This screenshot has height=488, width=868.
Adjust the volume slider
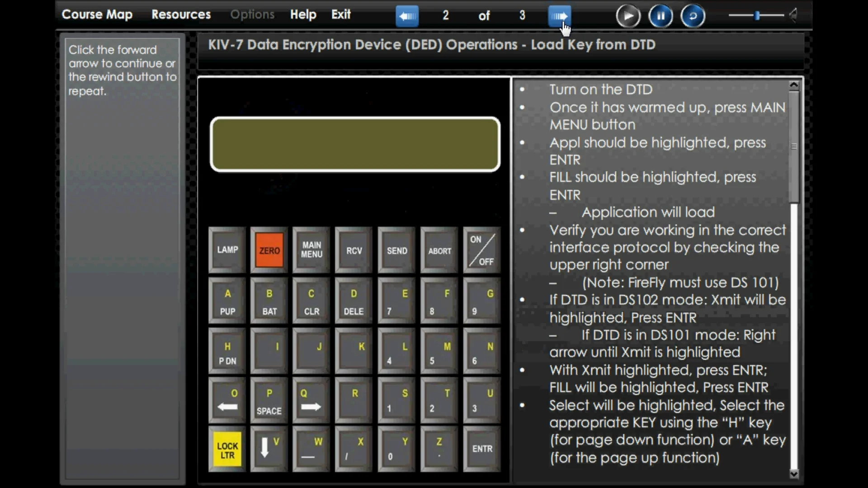click(756, 15)
